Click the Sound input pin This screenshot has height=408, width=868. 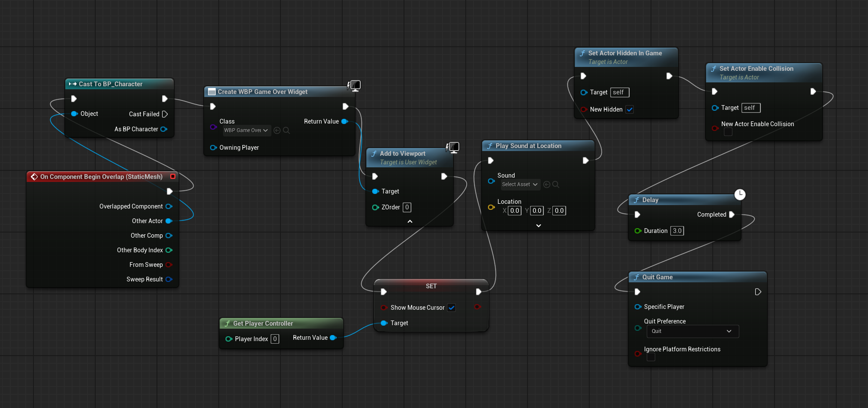[491, 181]
